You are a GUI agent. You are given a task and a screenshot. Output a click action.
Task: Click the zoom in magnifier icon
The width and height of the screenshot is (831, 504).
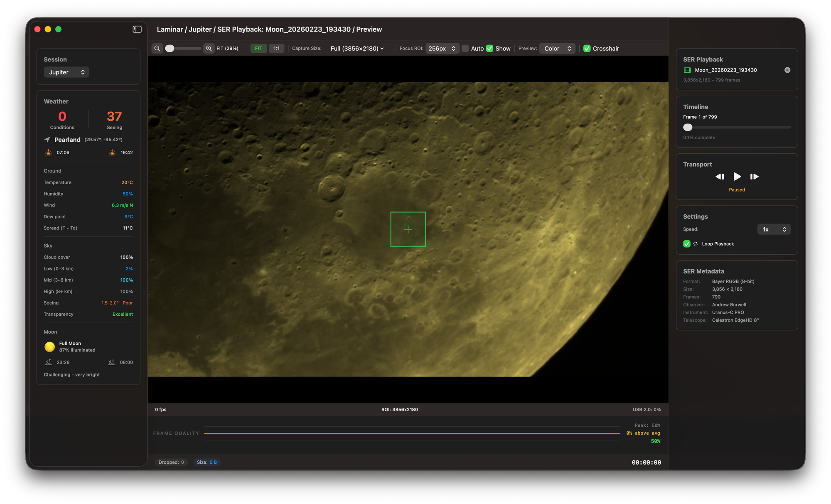[209, 48]
